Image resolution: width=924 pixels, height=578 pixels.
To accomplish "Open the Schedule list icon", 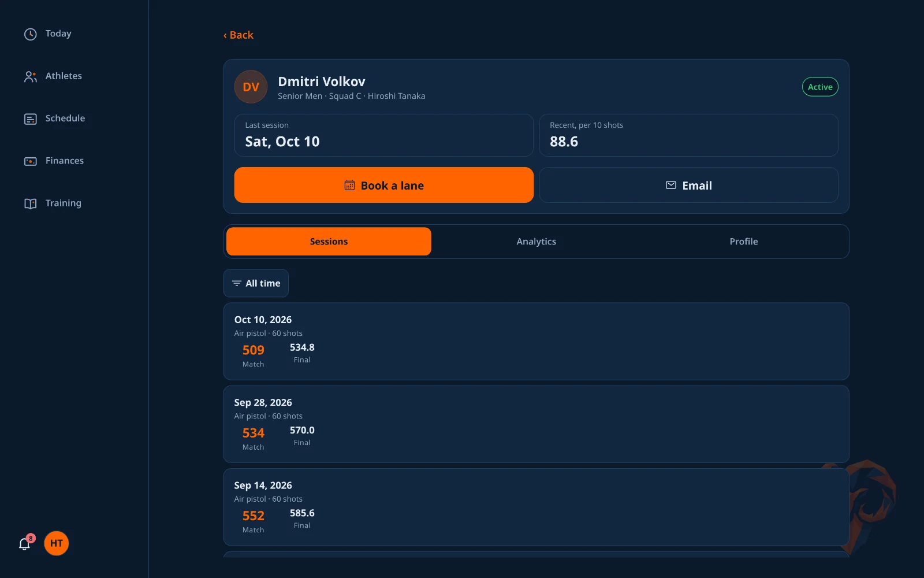I will 31,119.
